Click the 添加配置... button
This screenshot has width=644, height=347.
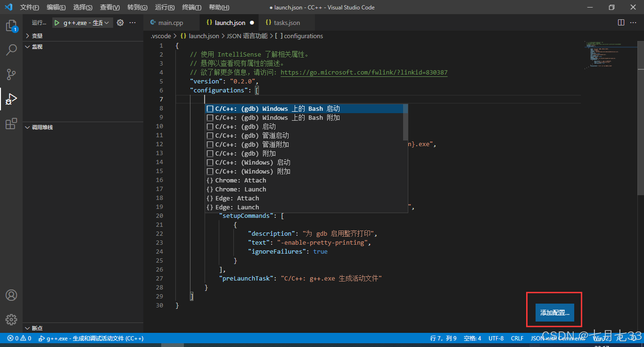click(x=555, y=313)
